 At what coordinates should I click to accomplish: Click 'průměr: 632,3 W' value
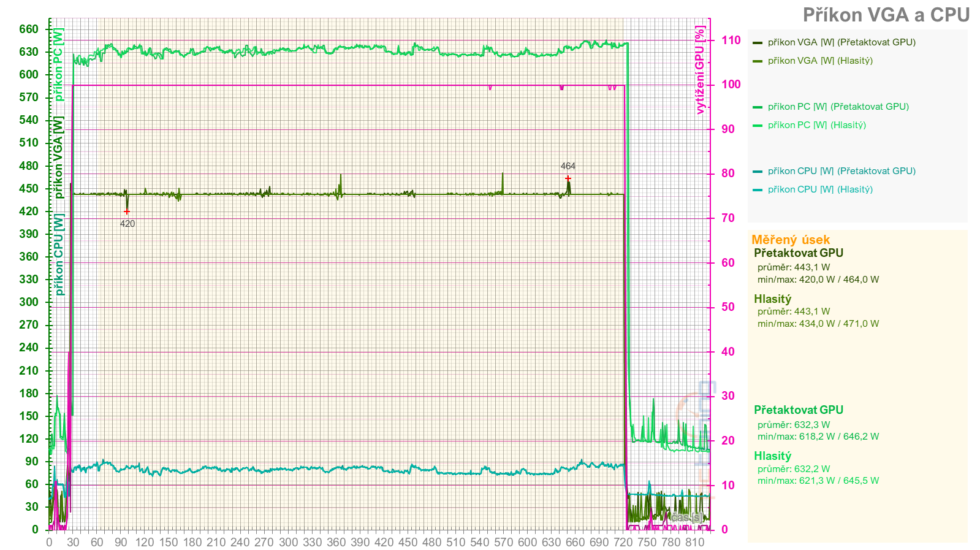click(794, 425)
